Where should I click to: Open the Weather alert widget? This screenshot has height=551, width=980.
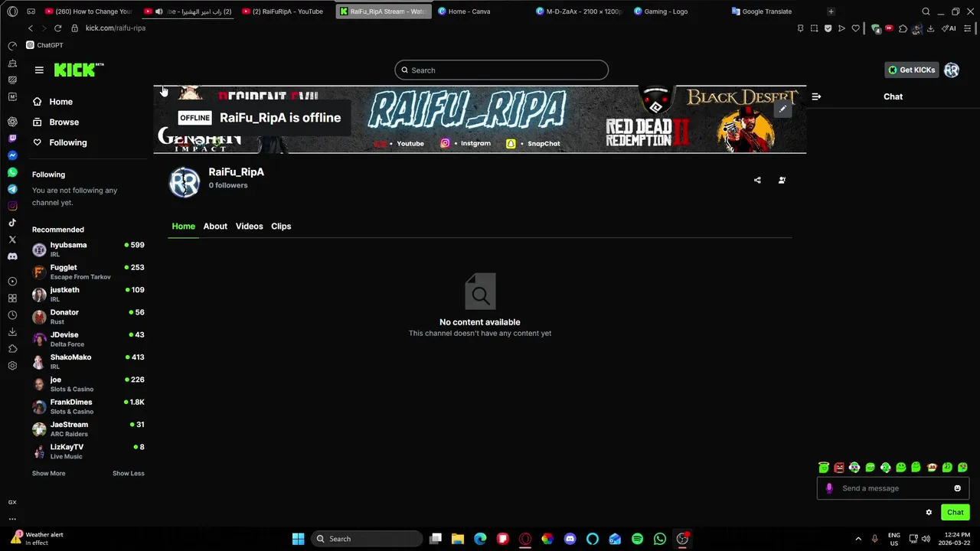37,539
